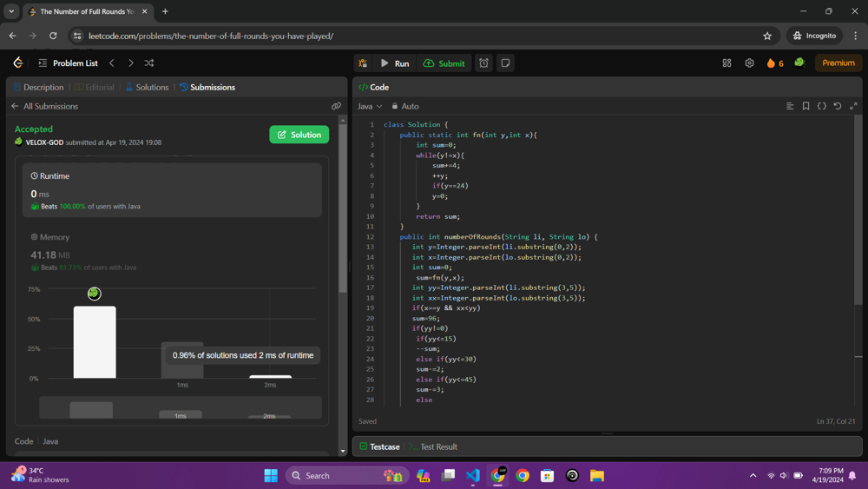Go back to All Submissions
The width and height of the screenshot is (868, 489).
point(45,106)
